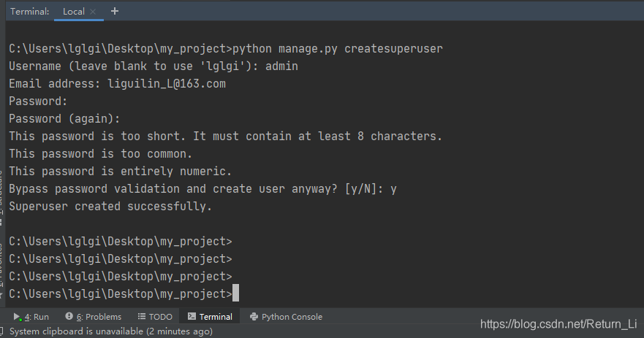Focus the terminal cursor on last prompt
This screenshot has width=644, height=338.
tap(235, 294)
